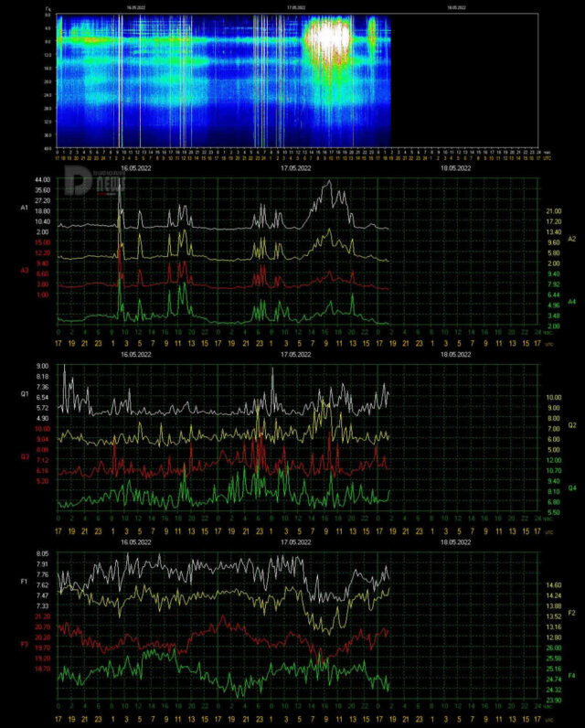Click the 8.05 value on frequency axis

point(42,554)
